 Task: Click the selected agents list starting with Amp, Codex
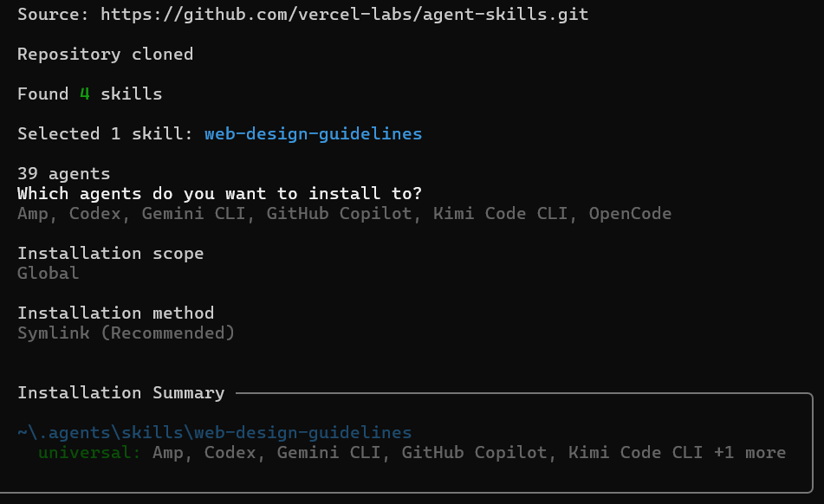coord(344,214)
